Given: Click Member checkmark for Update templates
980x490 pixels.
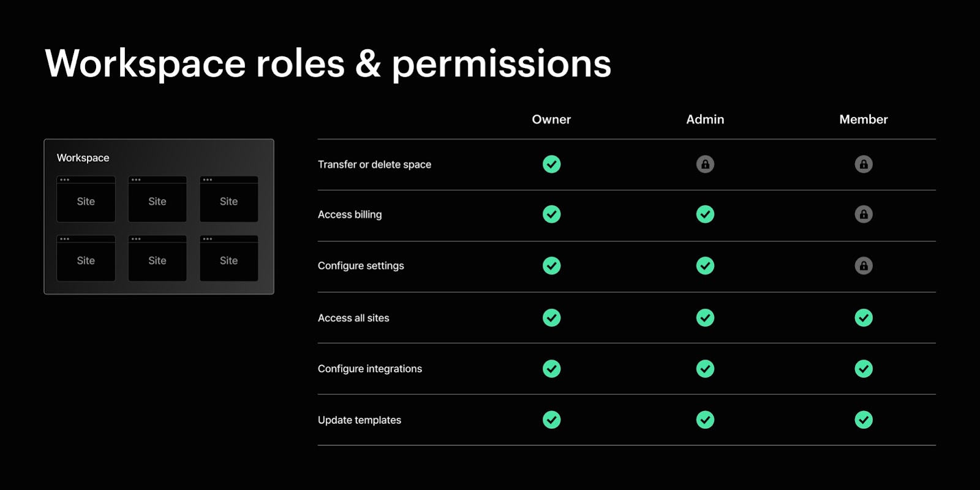Looking at the screenshot, I should (864, 420).
